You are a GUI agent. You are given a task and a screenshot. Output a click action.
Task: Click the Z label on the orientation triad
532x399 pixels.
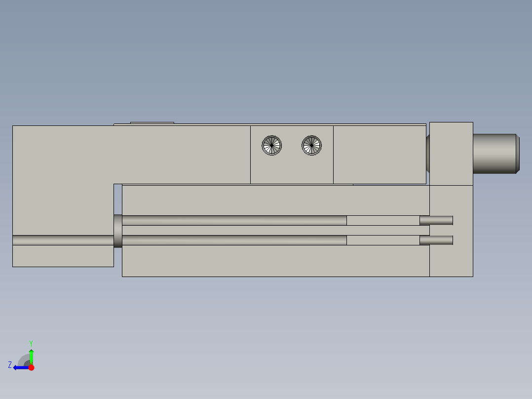10,364
